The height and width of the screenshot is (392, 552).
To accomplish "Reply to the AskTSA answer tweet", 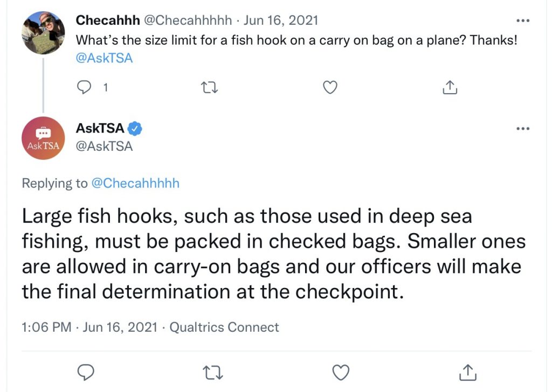I will (86, 372).
